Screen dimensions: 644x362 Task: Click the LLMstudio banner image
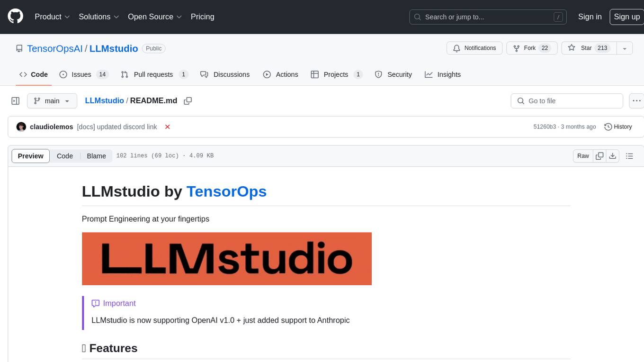(x=227, y=259)
